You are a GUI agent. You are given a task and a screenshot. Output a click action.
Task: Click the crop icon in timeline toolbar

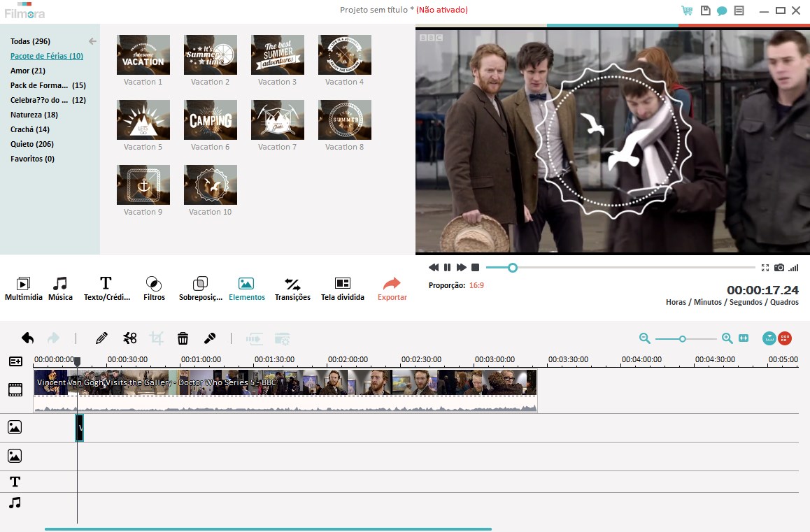157,338
